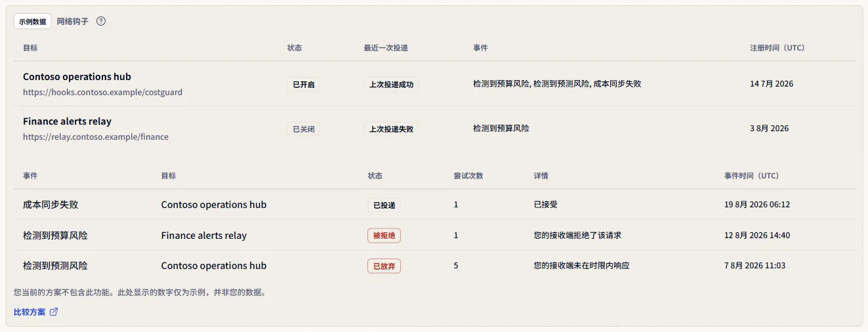Open the Contoso operations hub webhook name
This screenshot has width=868, height=332.
pyautogui.click(x=77, y=77)
